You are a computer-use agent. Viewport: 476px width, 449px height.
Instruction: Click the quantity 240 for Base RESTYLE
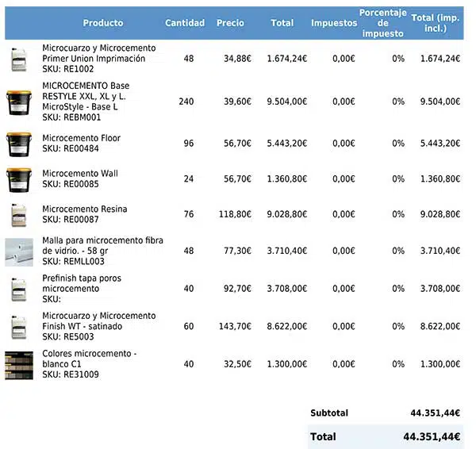(x=186, y=102)
